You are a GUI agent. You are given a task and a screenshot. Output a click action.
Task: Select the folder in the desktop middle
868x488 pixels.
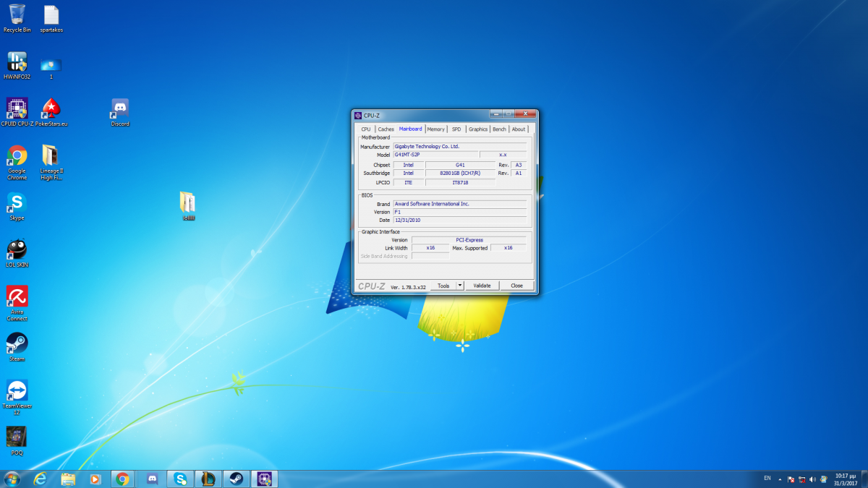point(188,206)
